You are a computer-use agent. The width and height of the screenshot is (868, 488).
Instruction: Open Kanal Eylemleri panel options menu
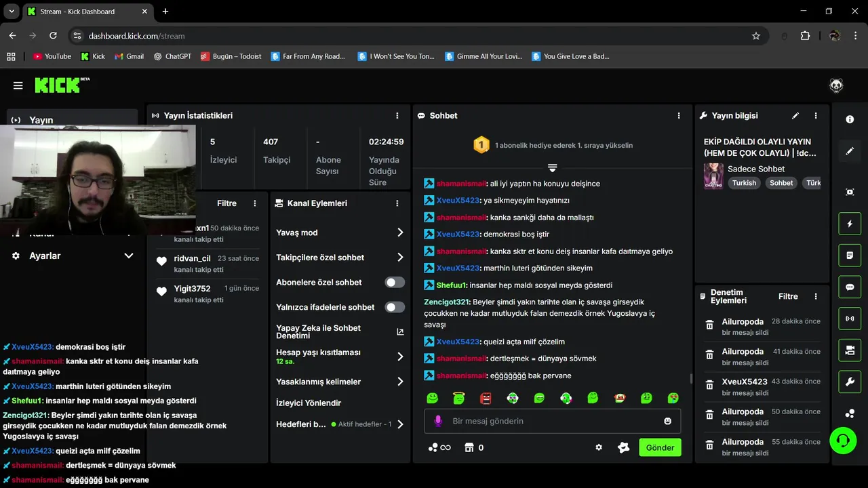397,203
